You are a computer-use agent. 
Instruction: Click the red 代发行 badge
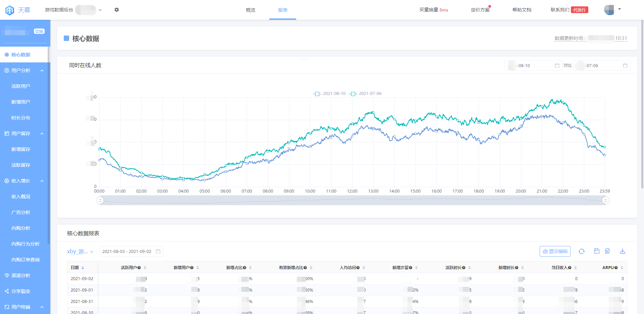(580, 10)
